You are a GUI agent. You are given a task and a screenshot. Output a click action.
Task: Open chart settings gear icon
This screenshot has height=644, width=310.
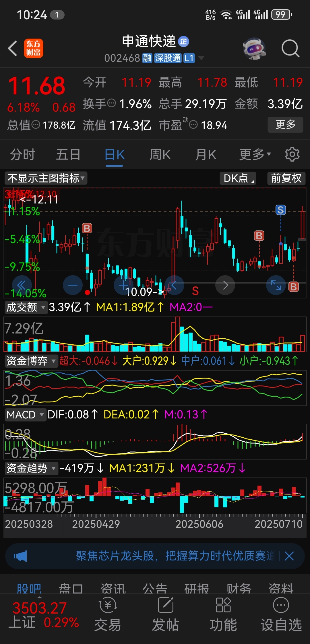click(292, 154)
